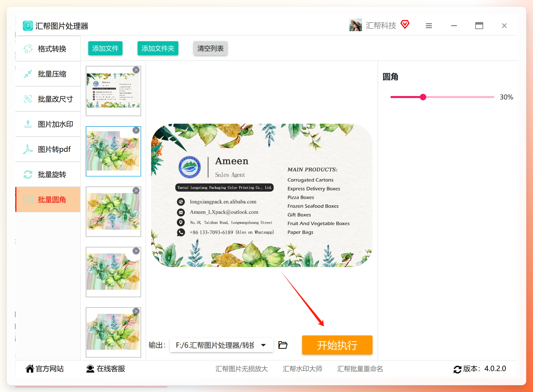This screenshot has width=533, height=392.
Task: Click the 官方网站 home icon
Action: (30, 369)
